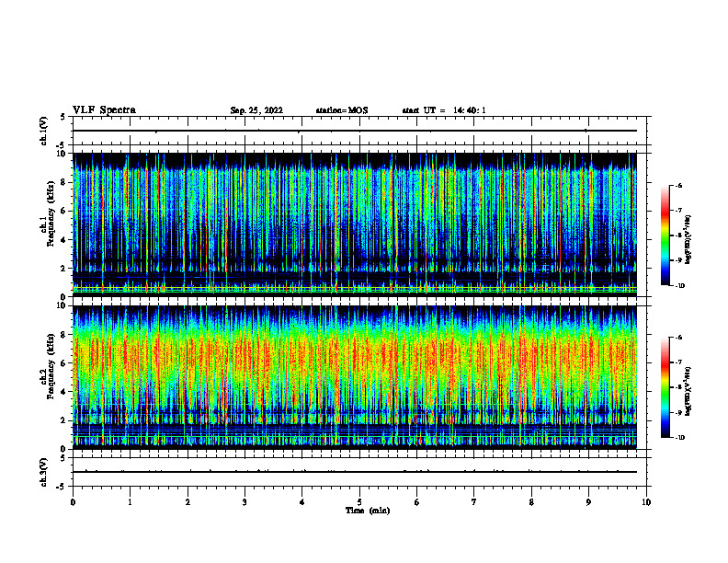Click the ch.1(V) axis label at top
728x563 pixels.
coord(43,131)
